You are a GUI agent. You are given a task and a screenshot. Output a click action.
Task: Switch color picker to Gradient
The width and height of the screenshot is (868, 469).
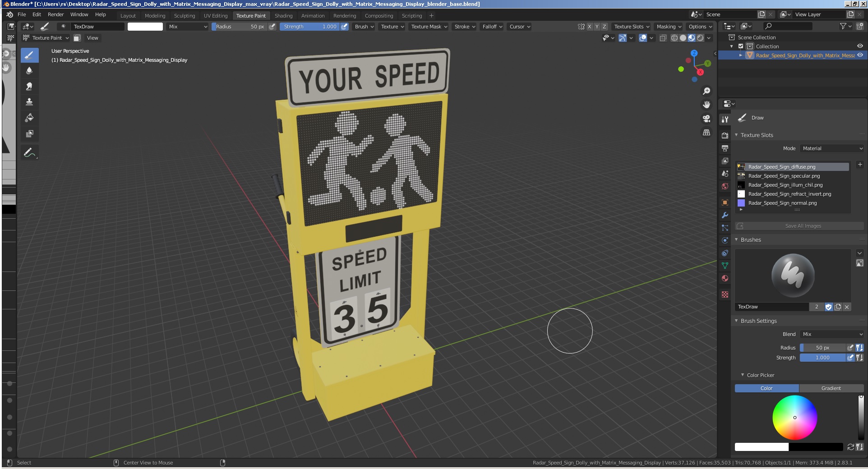pos(831,388)
